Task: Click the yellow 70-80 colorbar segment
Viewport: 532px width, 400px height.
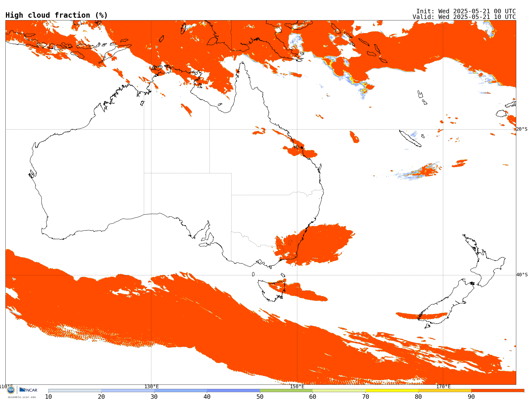Action: point(392,391)
